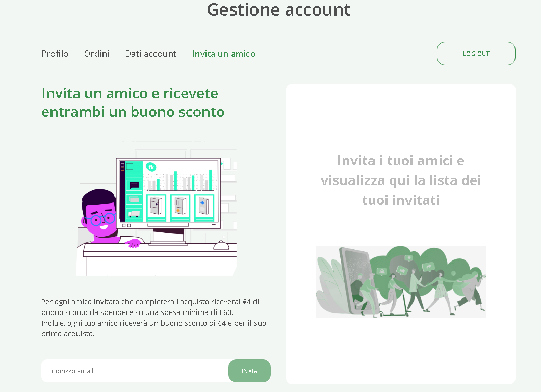Click the thumbs-up speech bubble icon
Image resolution: width=541 pixels, height=392 pixels.
(402, 271)
